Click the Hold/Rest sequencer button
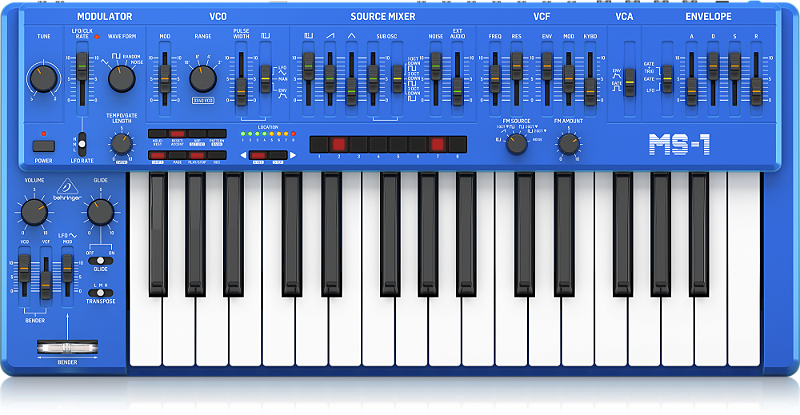Viewport: 800px width, 415px height. pyautogui.click(x=158, y=134)
